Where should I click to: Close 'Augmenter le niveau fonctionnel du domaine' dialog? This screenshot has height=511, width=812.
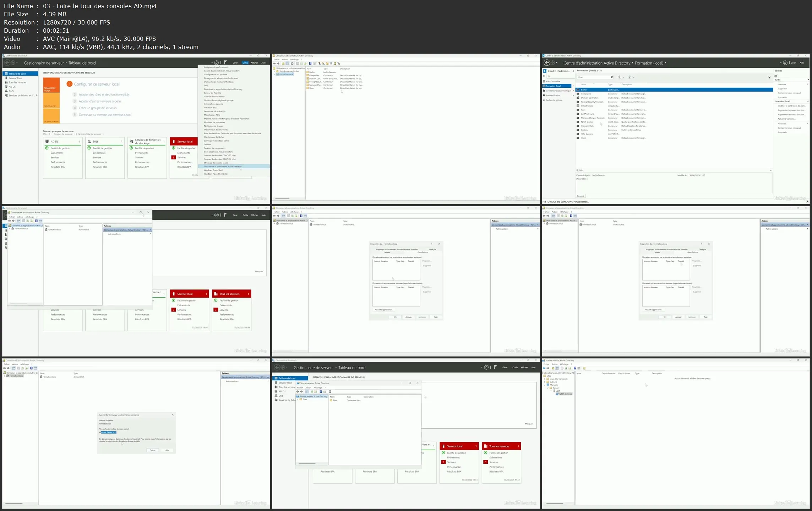point(173,415)
